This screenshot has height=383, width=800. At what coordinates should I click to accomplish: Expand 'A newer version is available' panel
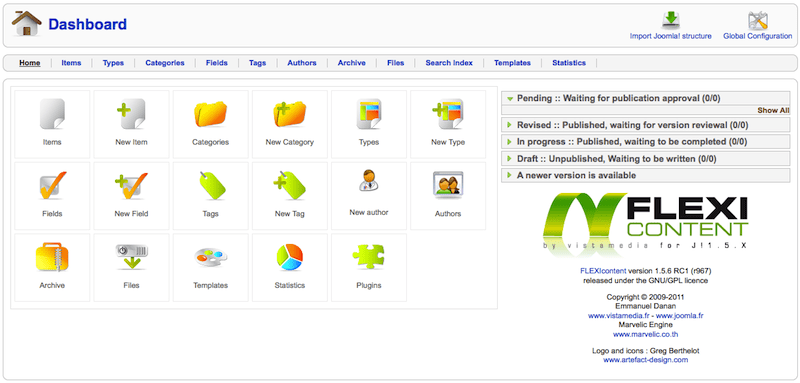[645, 175]
